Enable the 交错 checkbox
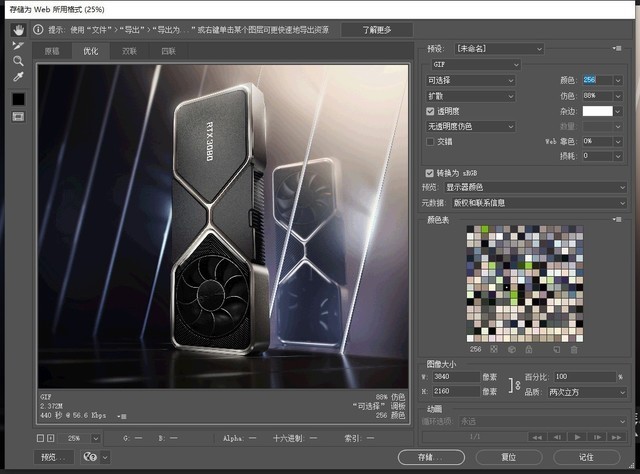The width and height of the screenshot is (640, 474). pyautogui.click(x=430, y=142)
